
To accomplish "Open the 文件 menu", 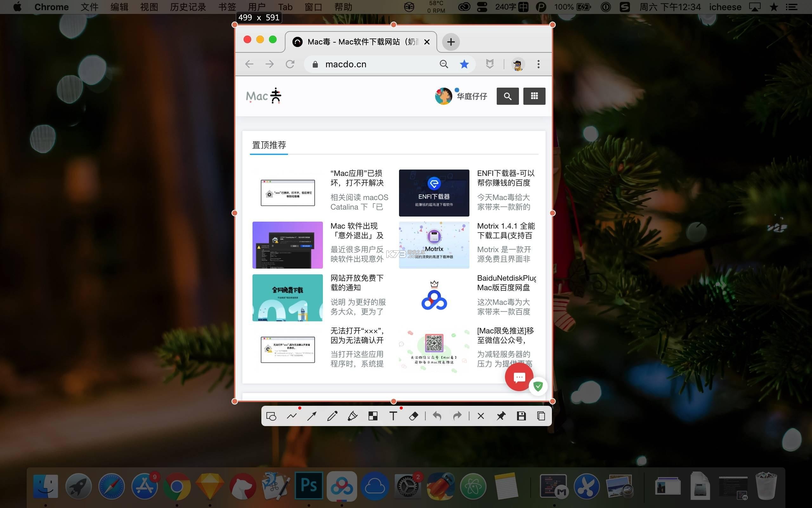I will pos(89,7).
